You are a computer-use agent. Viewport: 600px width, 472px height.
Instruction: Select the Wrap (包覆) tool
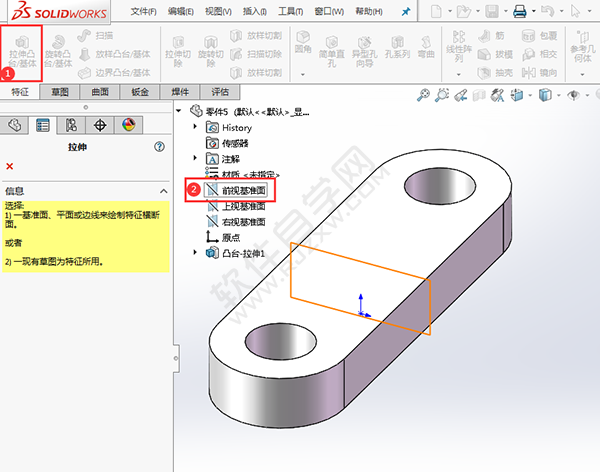[x=540, y=36]
